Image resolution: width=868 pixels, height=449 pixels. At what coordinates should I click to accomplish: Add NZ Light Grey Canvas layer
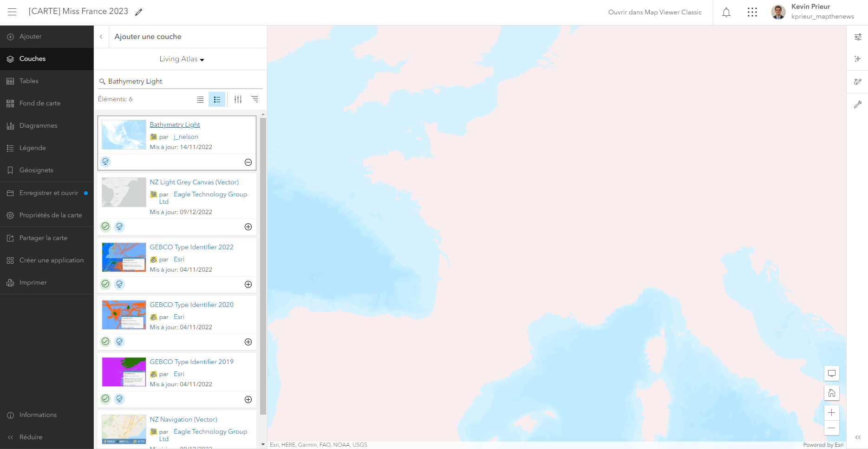coord(248,227)
